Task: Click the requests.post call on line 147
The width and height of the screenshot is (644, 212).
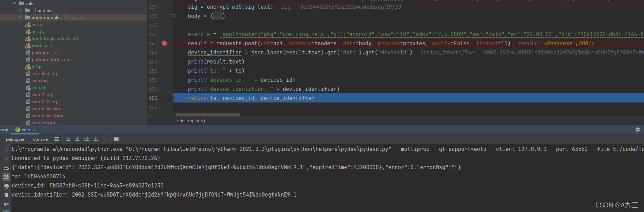Action: 349,44
